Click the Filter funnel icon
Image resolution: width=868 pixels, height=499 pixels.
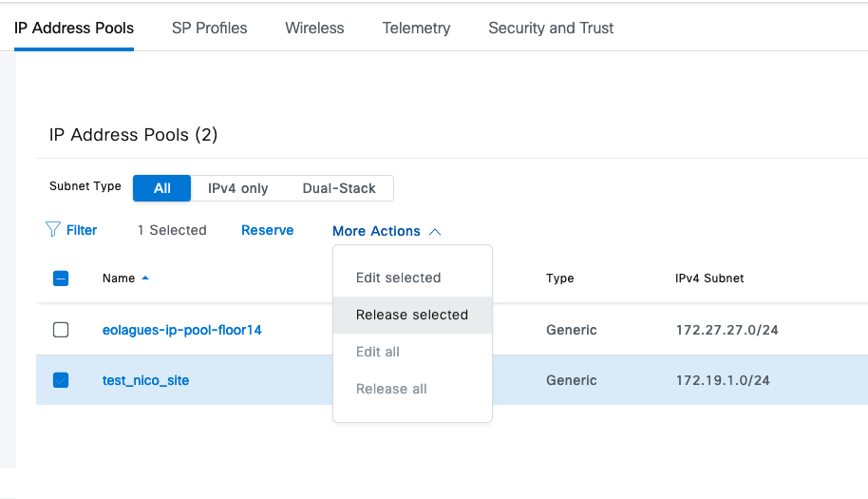coord(53,230)
